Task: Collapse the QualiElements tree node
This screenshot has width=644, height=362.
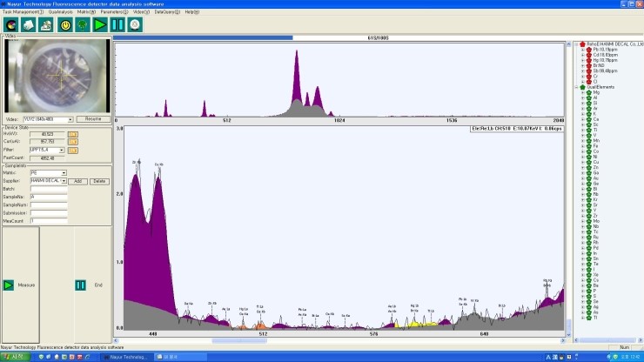Action: (x=577, y=87)
